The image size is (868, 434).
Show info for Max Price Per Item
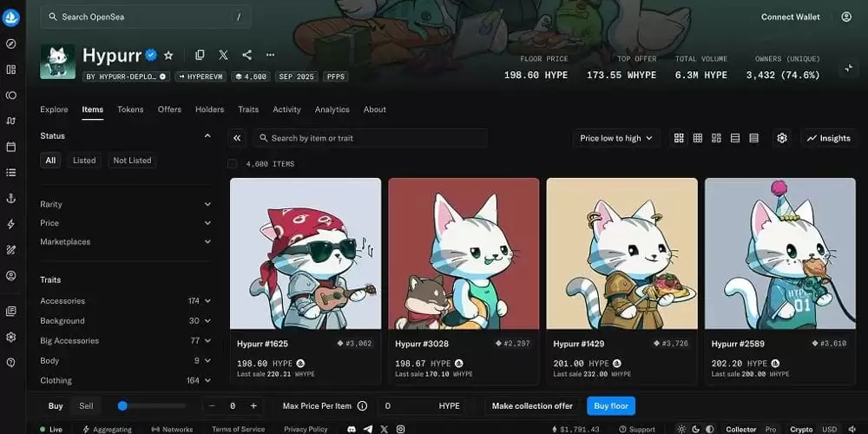tap(362, 405)
